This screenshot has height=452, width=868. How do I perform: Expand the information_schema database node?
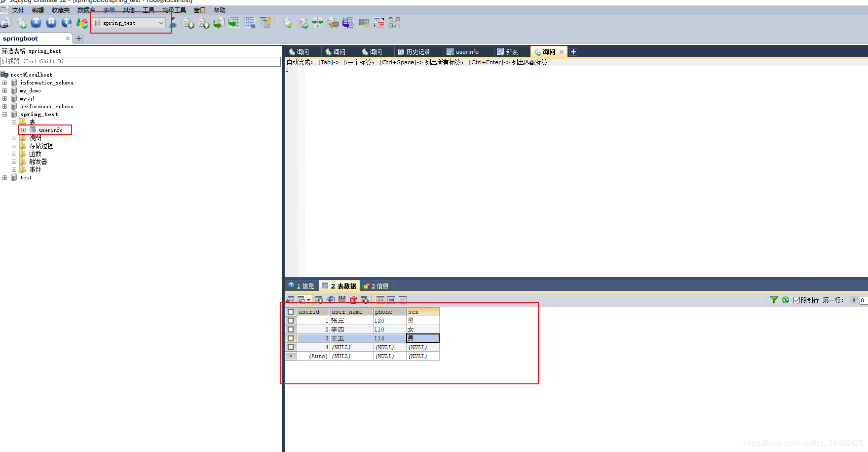click(x=5, y=82)
